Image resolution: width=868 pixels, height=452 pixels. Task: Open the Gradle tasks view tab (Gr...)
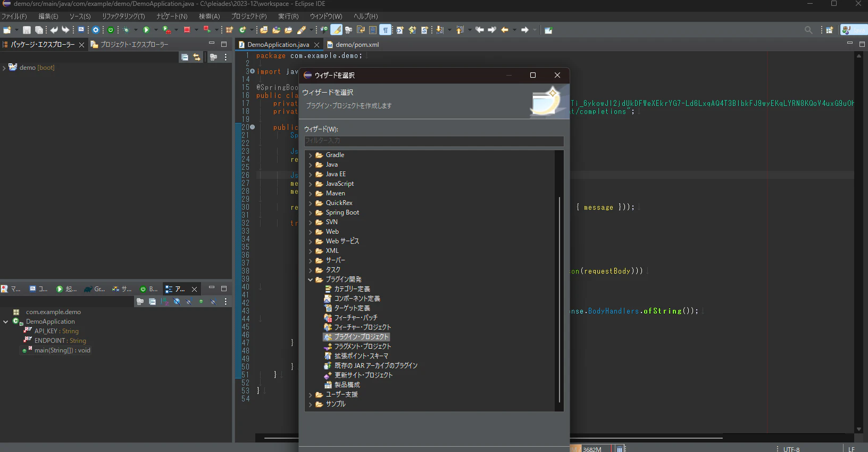point(95,289)
